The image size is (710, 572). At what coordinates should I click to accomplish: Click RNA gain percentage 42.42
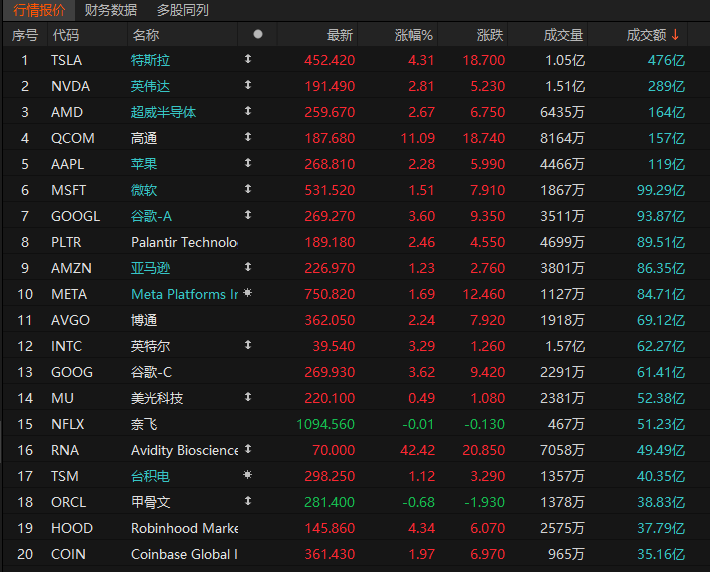pyautogui.click(x=417, y=450)
